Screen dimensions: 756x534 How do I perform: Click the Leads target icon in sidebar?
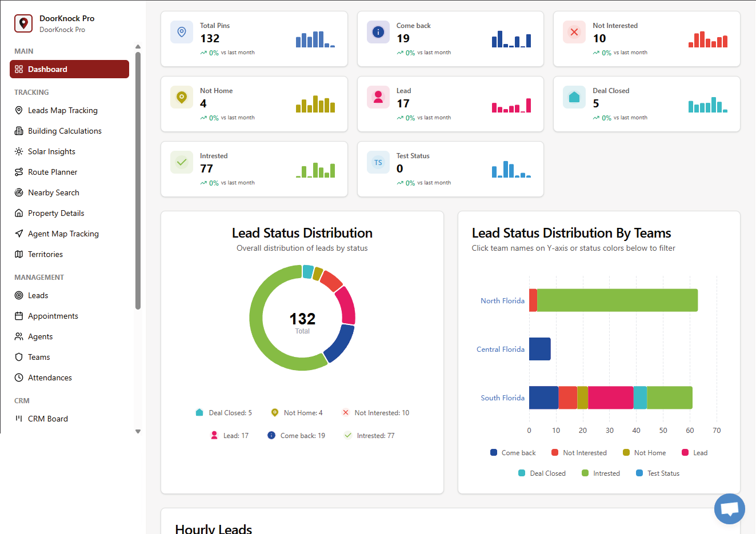coord(19,295)
